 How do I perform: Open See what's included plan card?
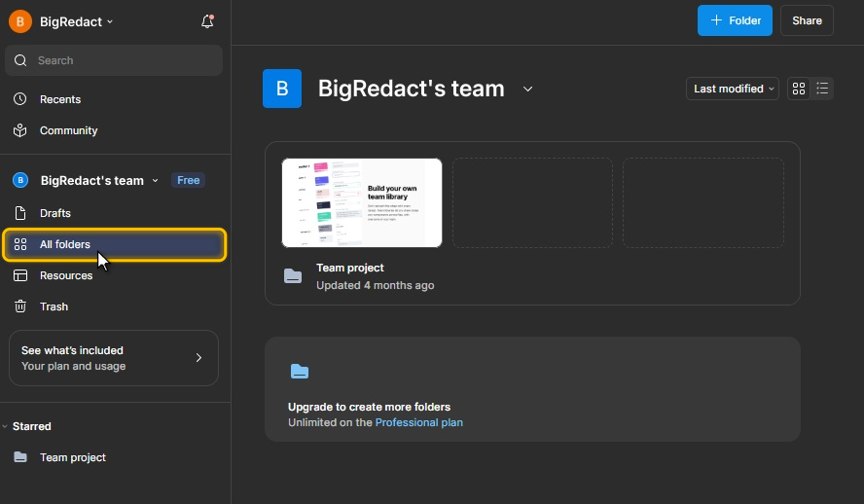point(114,358)
